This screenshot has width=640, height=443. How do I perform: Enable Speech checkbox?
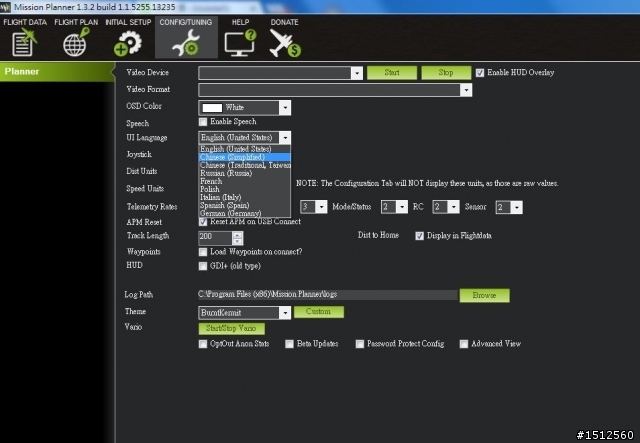pyautogui.click(x=203, y=122)
